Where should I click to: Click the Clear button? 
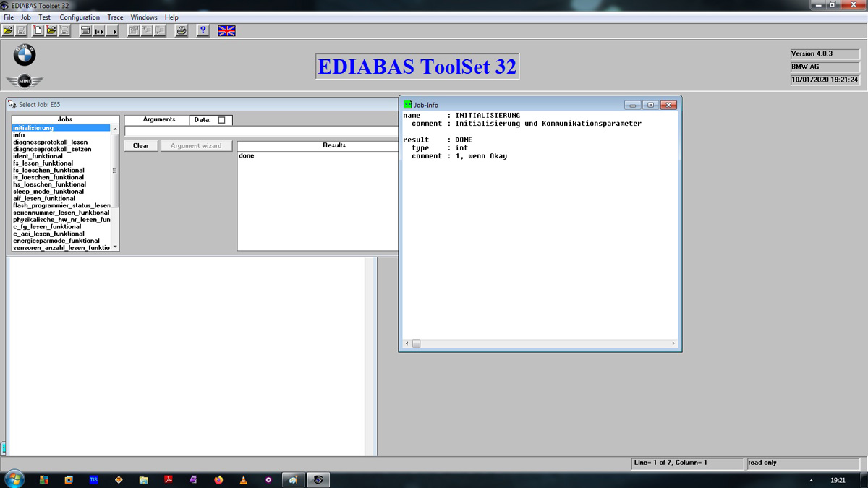click(141, 145)
